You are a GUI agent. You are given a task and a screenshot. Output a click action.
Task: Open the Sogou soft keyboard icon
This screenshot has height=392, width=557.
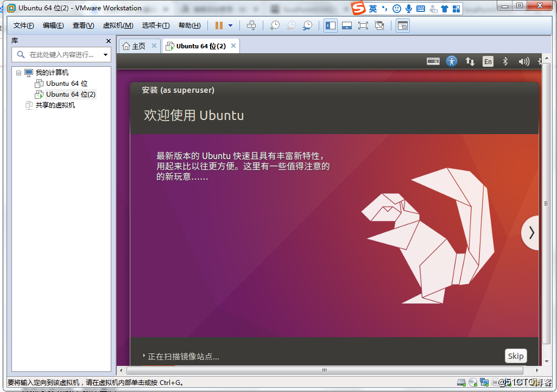[x=421, y=9]
